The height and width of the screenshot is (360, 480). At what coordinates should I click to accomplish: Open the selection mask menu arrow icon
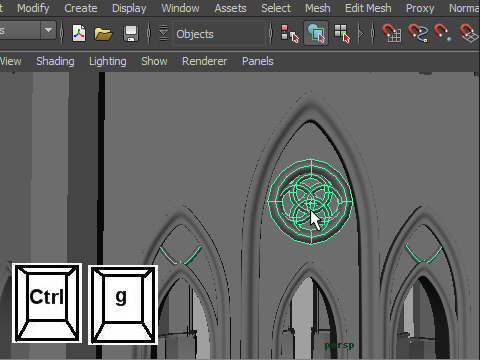[163, 33]
